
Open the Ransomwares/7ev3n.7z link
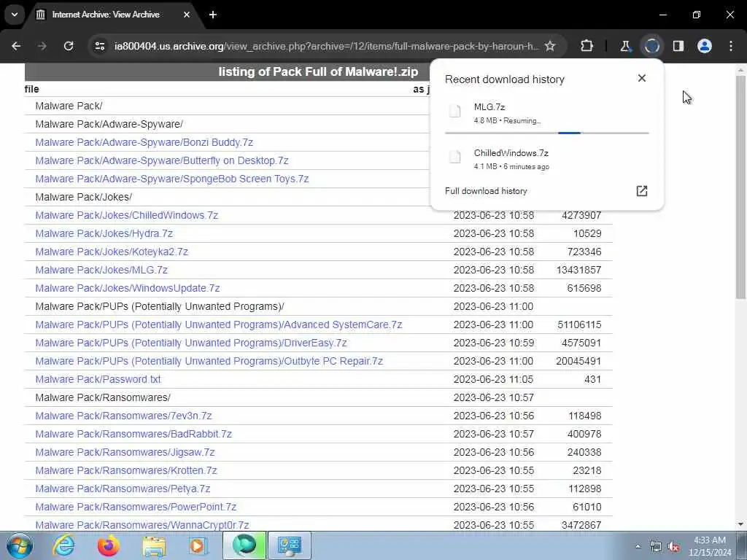pyautogui.click(x=123, y=416)
